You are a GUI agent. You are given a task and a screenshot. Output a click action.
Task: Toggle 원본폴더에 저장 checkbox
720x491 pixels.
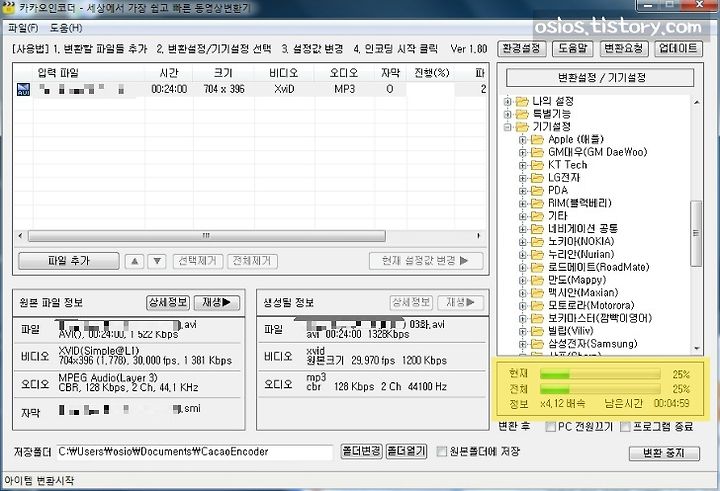441,451
